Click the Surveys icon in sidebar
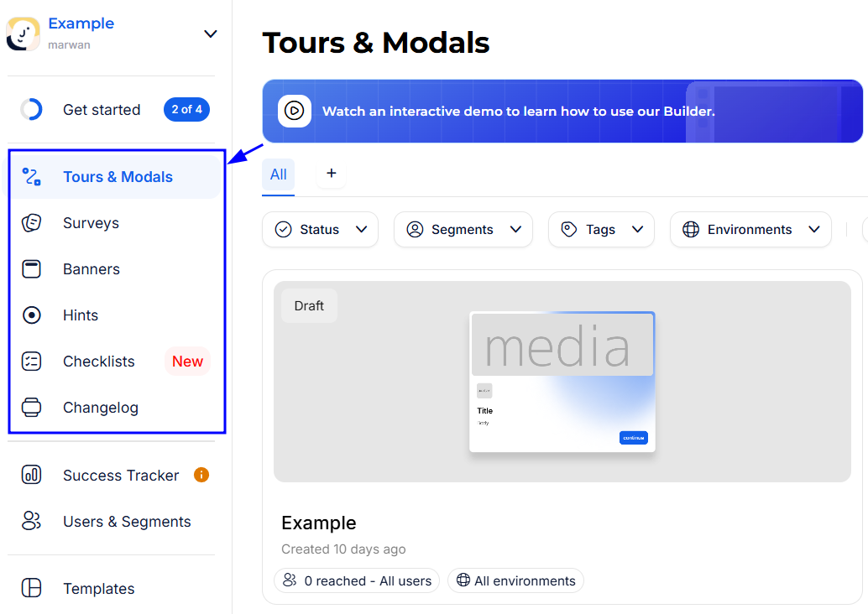The height and width of the screenshot is (614, 868). click(x=31, y=223)
